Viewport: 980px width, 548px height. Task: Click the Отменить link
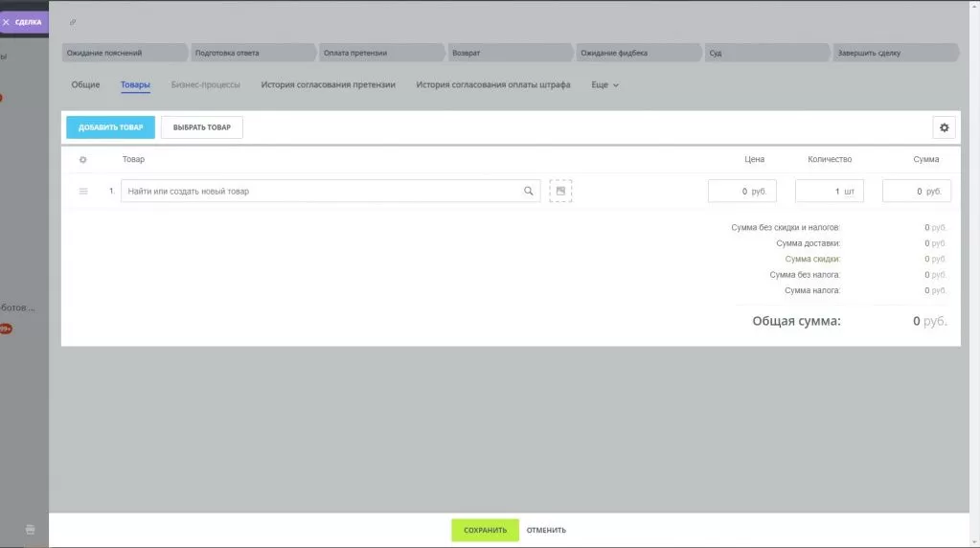click(x=546, y=530)
